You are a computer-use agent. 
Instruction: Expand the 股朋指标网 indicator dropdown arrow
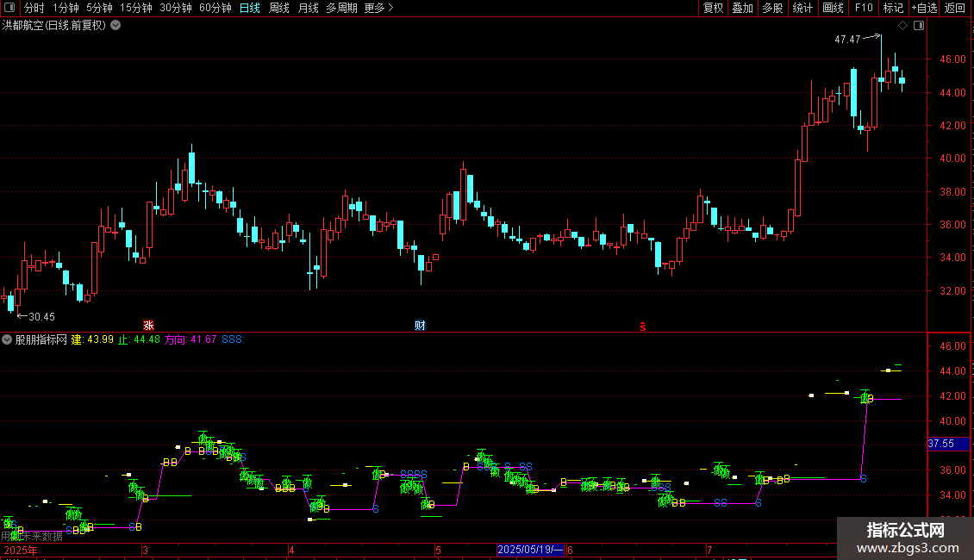[x=7, y=339]
